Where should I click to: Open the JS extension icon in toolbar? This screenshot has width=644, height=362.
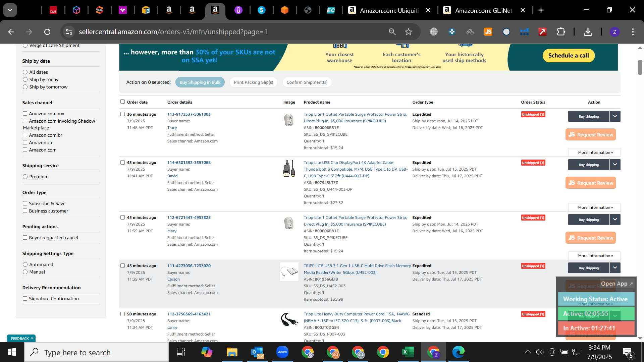[488, 32]
